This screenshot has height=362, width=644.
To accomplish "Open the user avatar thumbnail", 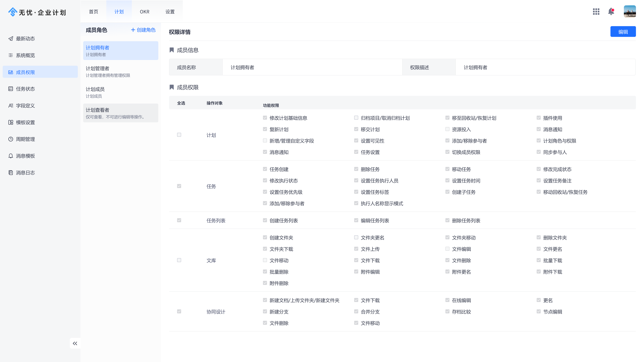I will [630, 12].
